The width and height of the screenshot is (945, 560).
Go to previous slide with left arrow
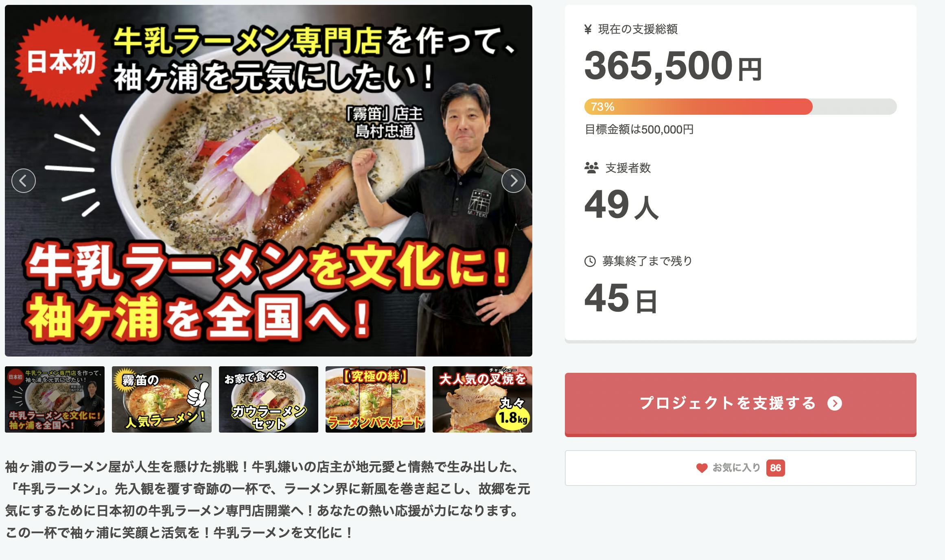pos(24,181)
